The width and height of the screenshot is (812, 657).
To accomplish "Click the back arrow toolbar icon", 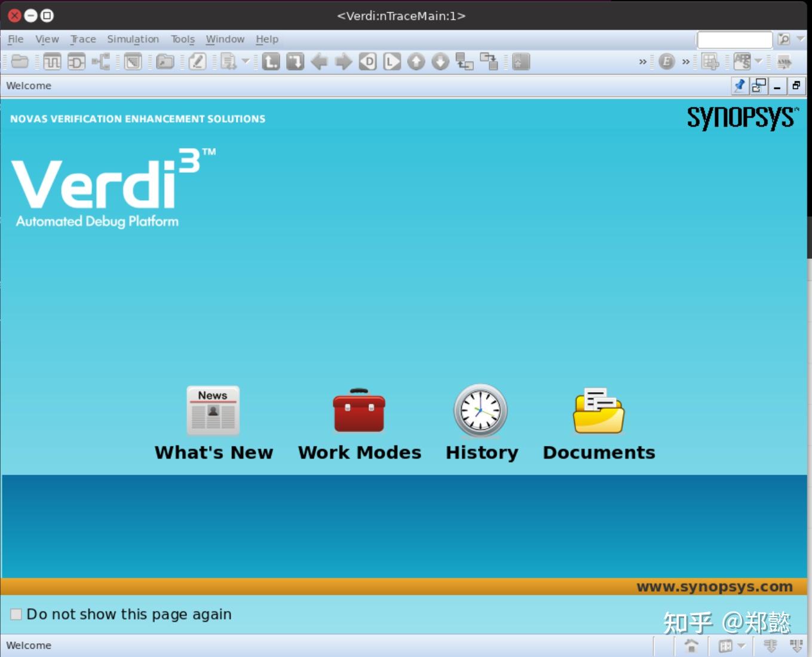I will [x=320, y=62].
